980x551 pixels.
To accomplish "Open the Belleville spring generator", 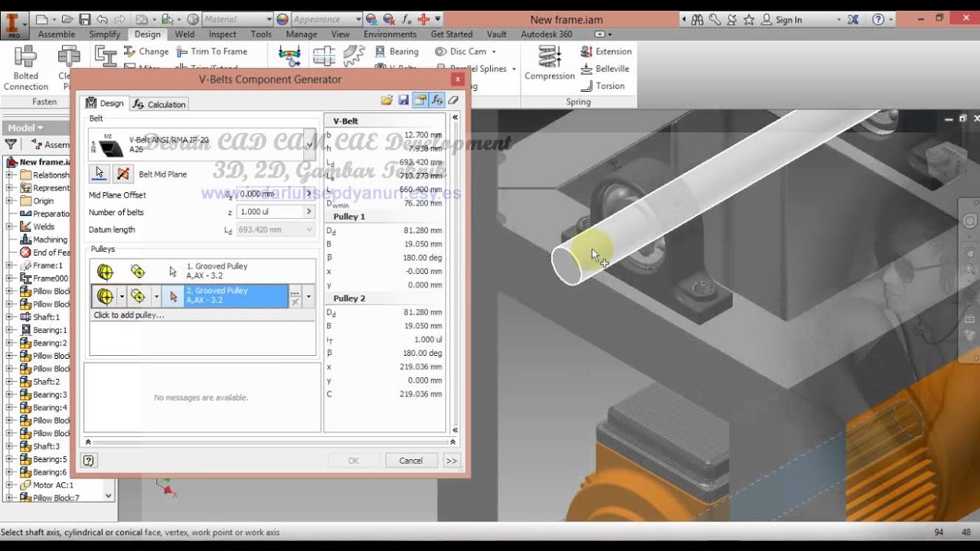I will point(605,68).
